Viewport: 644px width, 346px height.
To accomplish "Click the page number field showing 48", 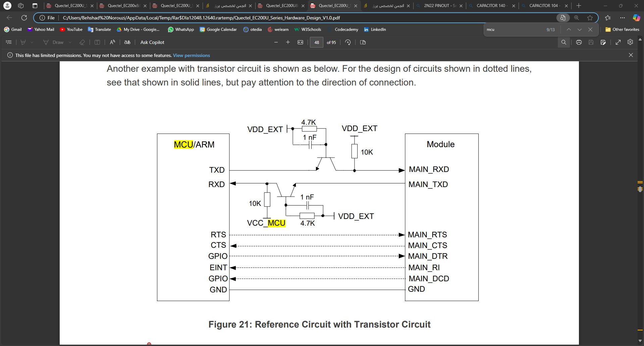I will coord(317,42).
